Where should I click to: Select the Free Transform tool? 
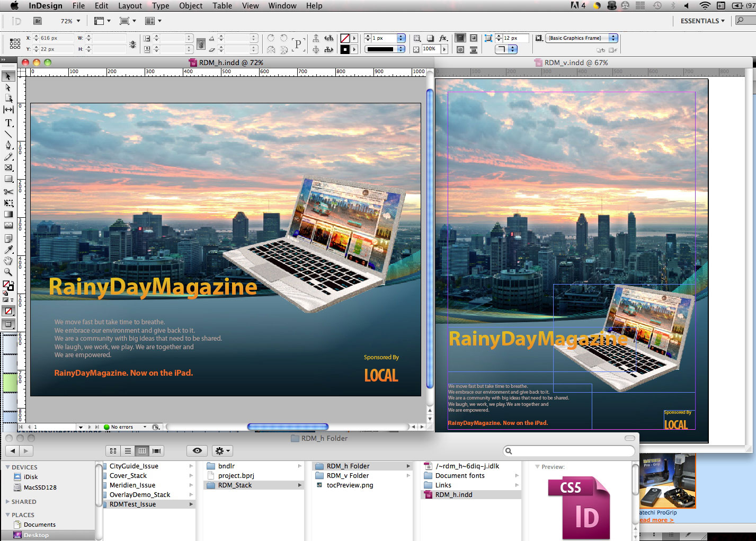pos(8,203)
